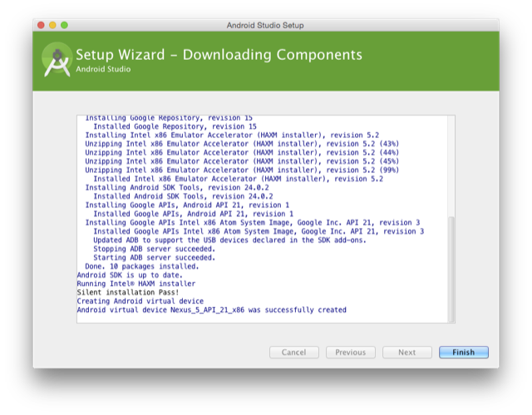The width and height of the screenshot is (532, 415).
Task: Select the 'Installing Google Repository, revision 15' line
Action: (x=169, y=118)
